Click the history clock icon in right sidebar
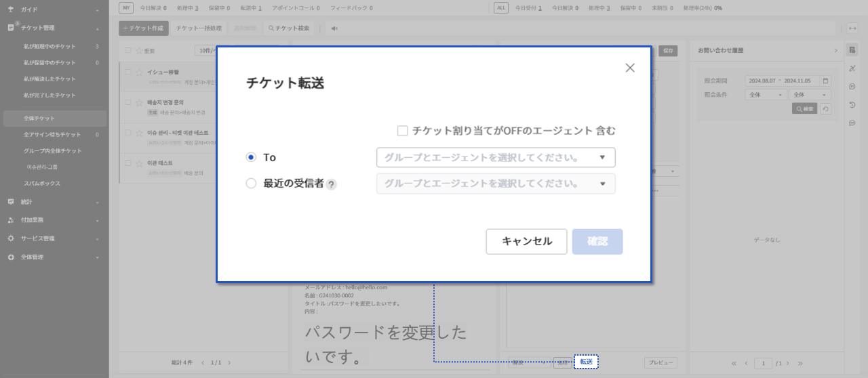Screen dimensions: 868x378 [x=852, y=105]
